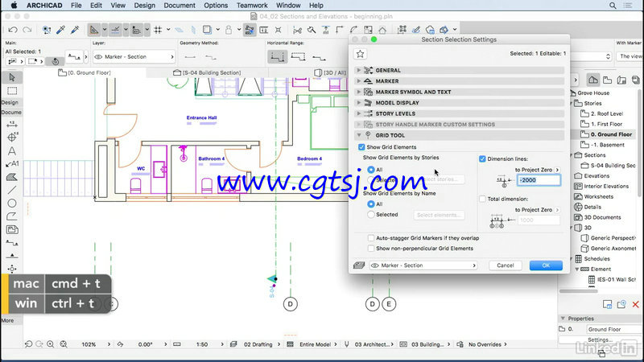
Task: Click the 02 Drafting pen set option
Action: (x=258, y=344)
